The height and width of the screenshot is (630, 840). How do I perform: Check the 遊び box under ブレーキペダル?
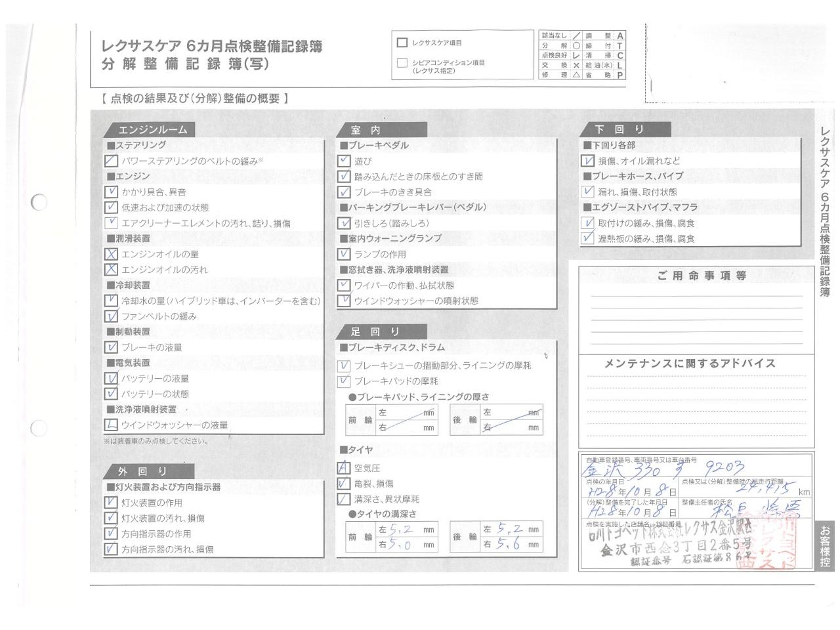click(344, 161)
